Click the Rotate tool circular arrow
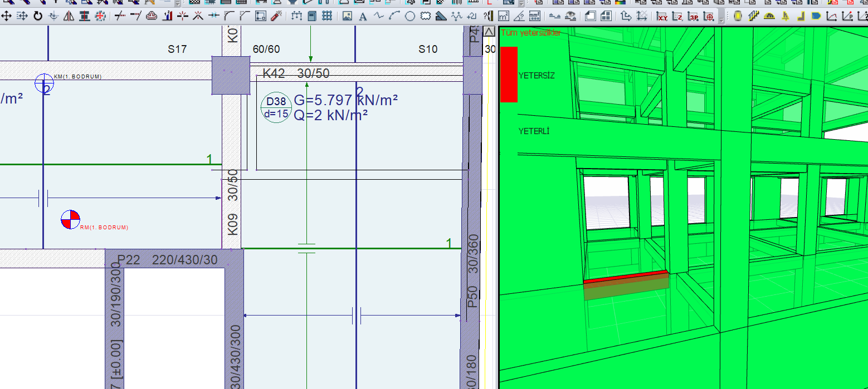This screenshot has height=389, width=868. pyautogui.click(x=38, y=16)
